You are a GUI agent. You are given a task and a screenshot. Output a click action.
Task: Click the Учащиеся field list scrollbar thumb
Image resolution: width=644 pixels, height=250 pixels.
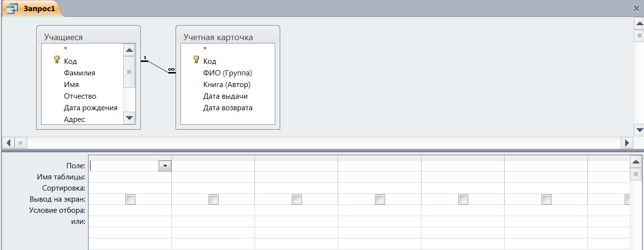[x=129, y=72]
